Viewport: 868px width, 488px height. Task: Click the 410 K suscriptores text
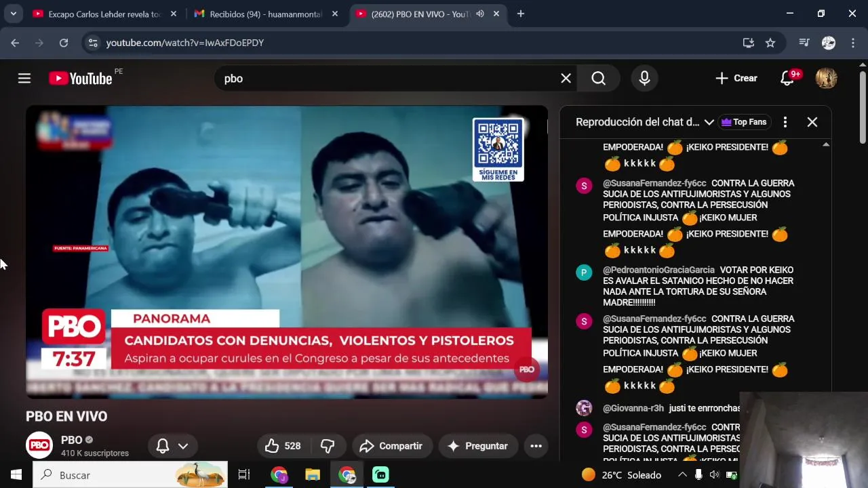(x=95, y=453)
